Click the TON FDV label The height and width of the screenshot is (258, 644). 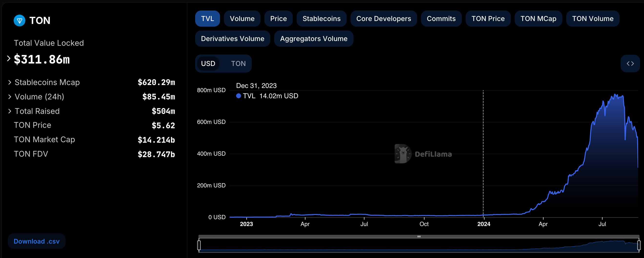tap(31, 154)
